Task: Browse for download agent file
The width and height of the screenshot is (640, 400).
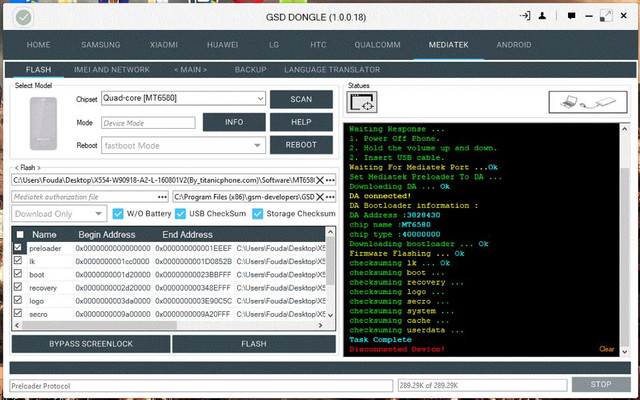Action: [x=330, y=197]
